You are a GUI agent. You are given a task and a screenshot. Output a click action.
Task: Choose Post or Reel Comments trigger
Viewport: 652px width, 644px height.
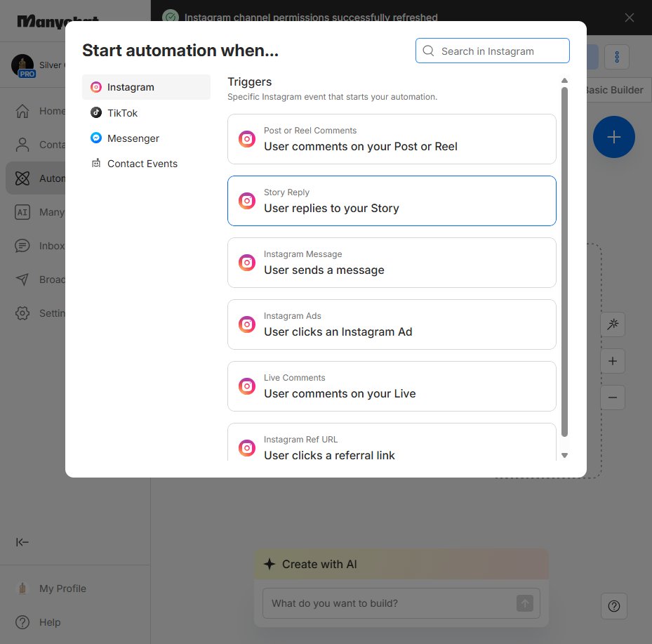pos(392,139)
